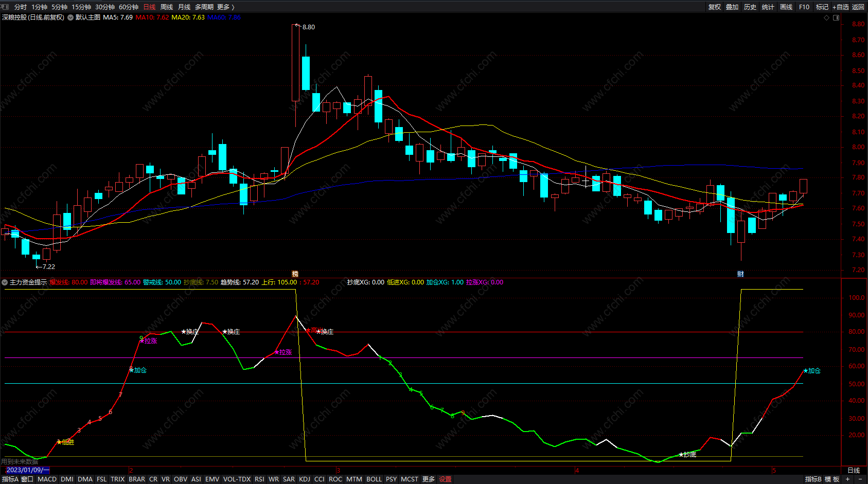Click the 榜 marker icon below chart

pos(295,274)
